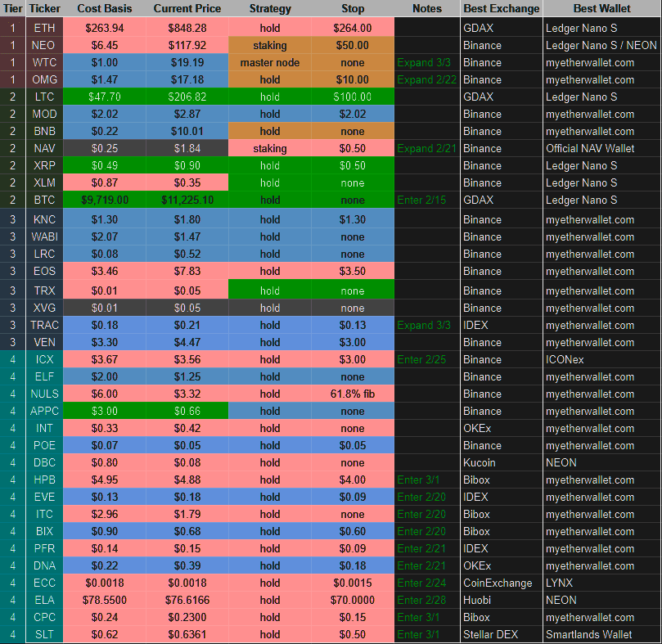Select the "Enter 2/25" note for ICX
This screenshot has height=644, width=662.
coord(427,359)
